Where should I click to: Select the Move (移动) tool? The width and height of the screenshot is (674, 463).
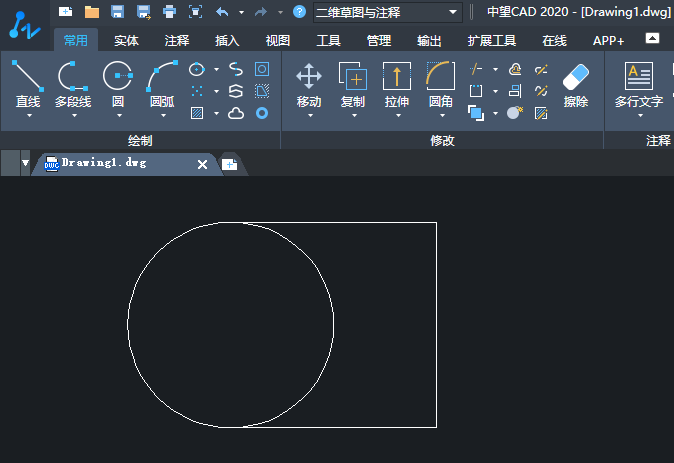309,84
